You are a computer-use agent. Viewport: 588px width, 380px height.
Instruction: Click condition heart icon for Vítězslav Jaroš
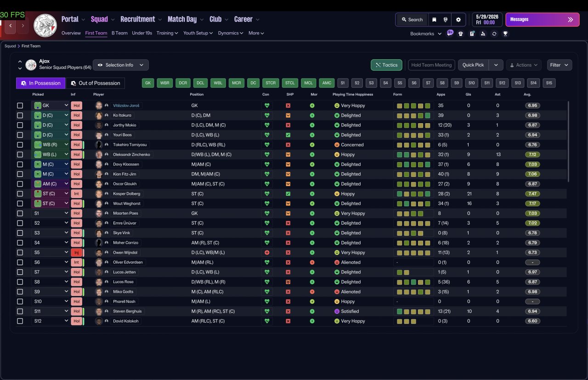pos(266,106)
